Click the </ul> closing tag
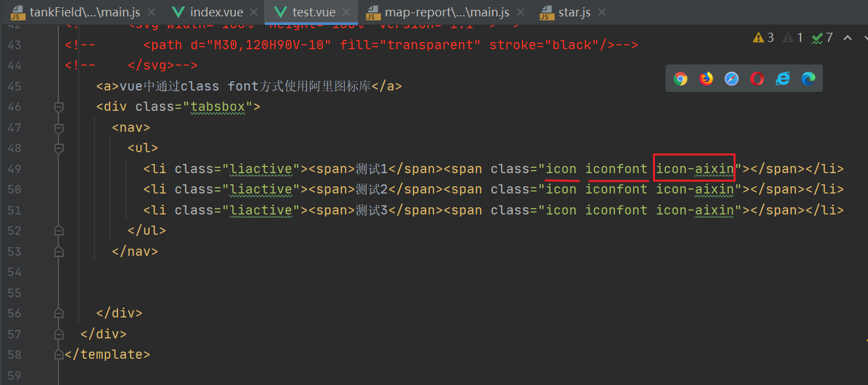868x385 pixels. 147,231
